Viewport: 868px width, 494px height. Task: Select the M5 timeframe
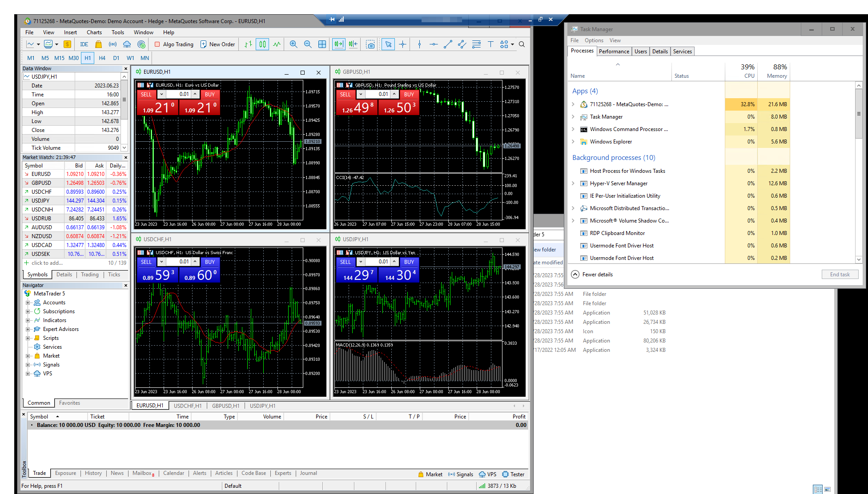coord(45,58)
